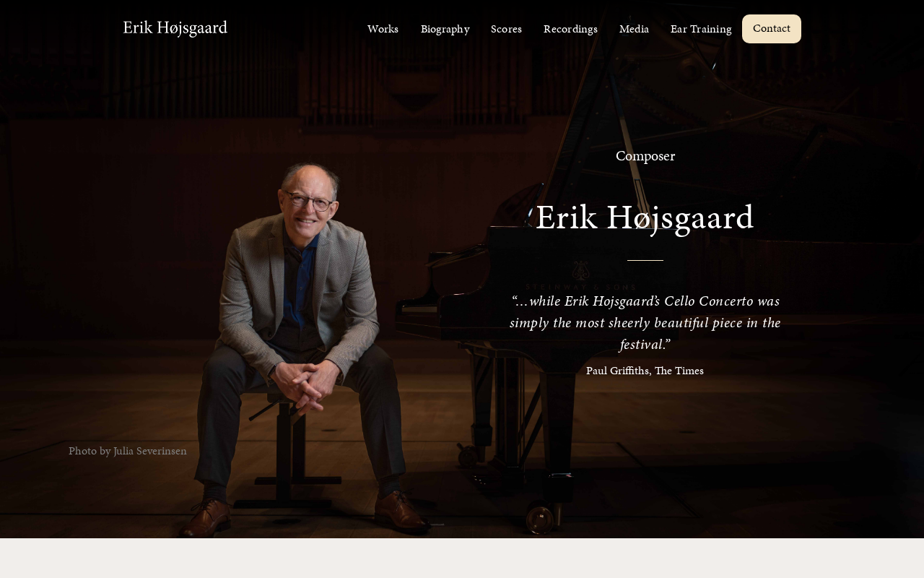Click the Erik Højsgaard site logo

(175, 28)
